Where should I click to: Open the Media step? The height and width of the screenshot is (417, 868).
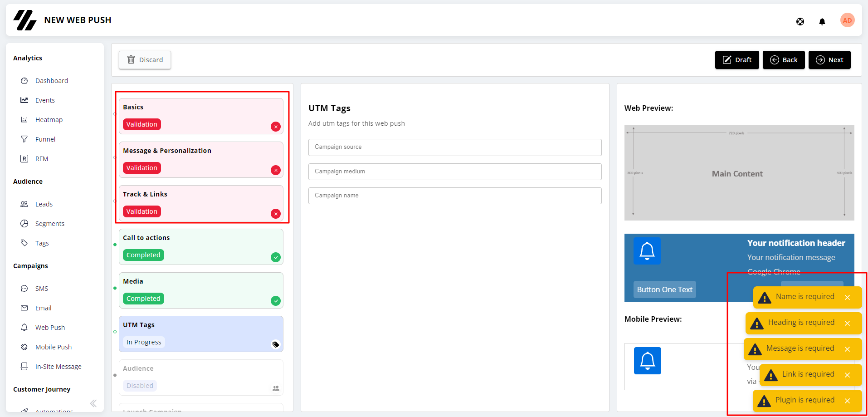tap(201, 290)
